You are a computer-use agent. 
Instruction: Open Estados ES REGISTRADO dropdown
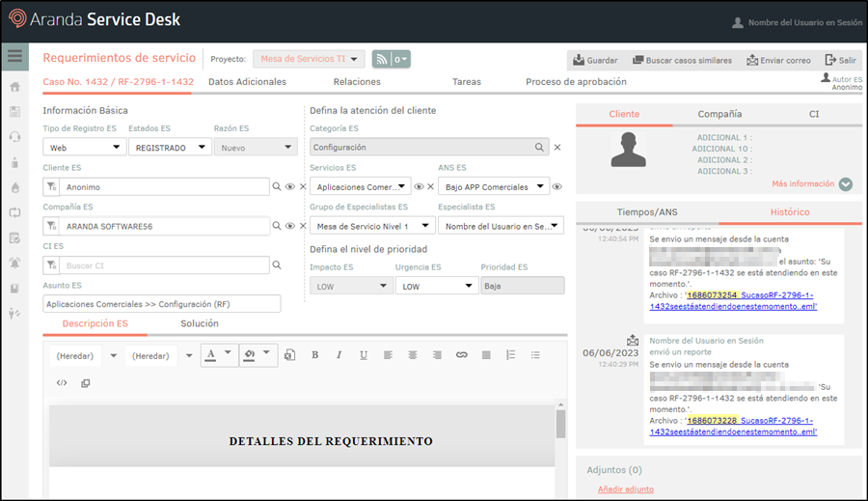click(170, 148)
